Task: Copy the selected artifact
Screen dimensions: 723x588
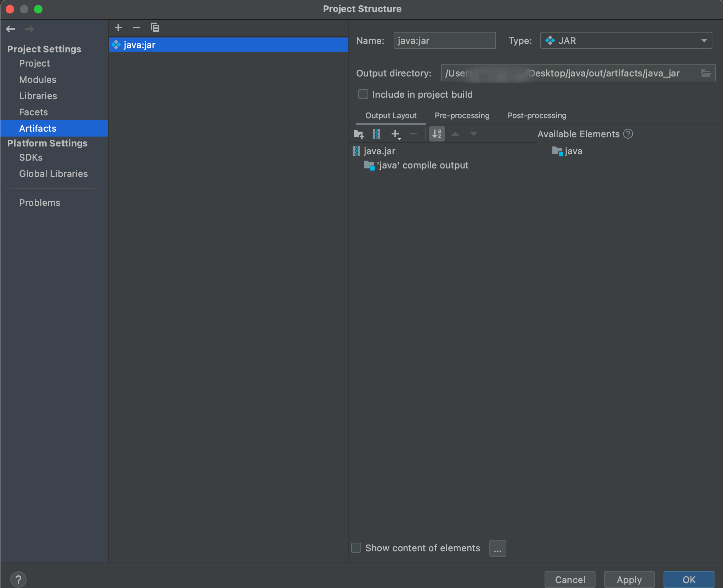Action: click(155, 28)
